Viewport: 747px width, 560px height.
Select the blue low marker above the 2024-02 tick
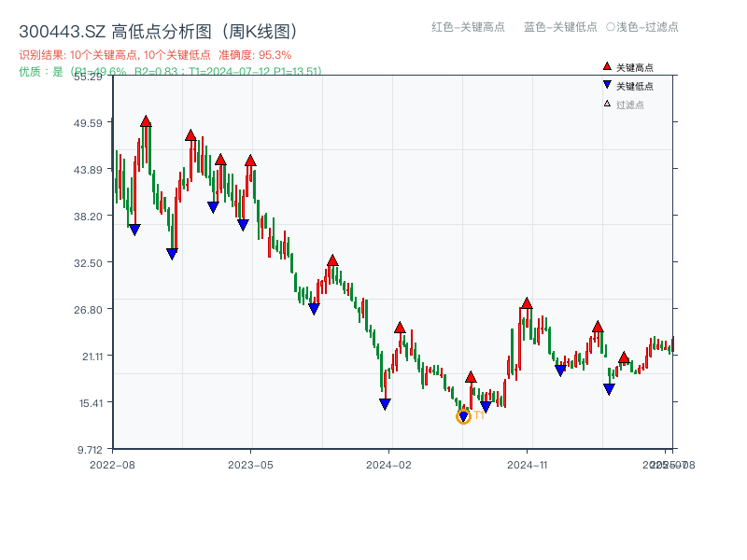coord(385,404)
